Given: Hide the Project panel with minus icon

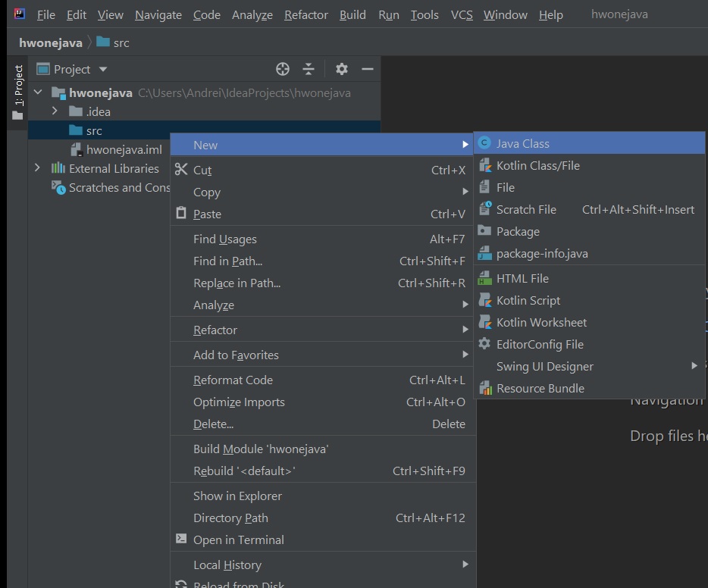Looking at the screenshot, I should [368, 69].
